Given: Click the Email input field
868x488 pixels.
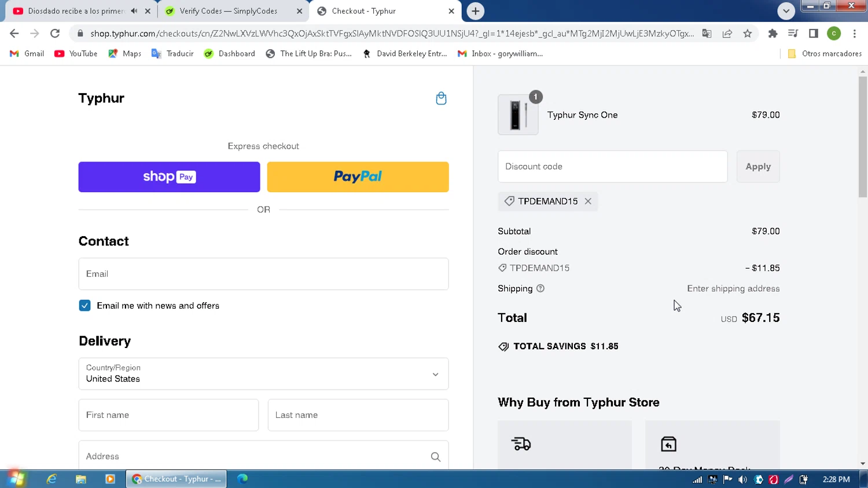Looking at the screenshot, I should click(x=263, y=274).
